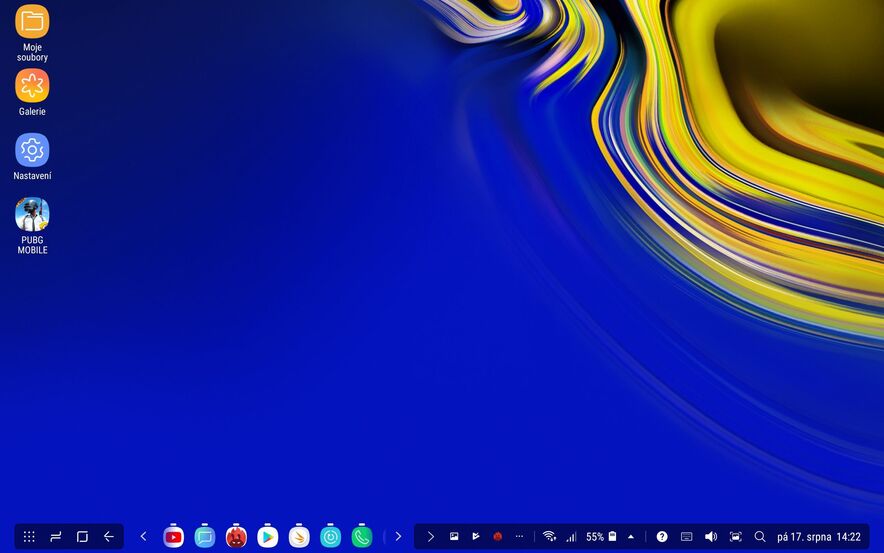Open Nastavení settings shortcut
Viewport: 884px width, 553px height.
coord(32,151)
